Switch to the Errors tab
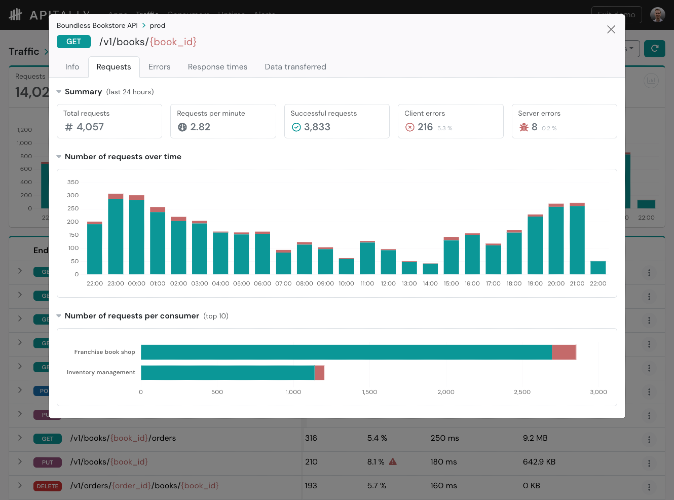This screenshot has width=674, height=500. [159, 67]
